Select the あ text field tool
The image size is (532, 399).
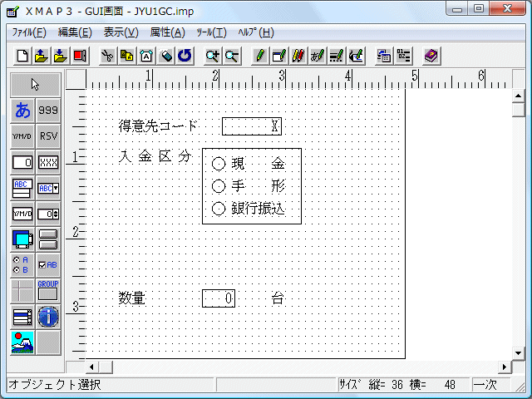pos(22,111)
